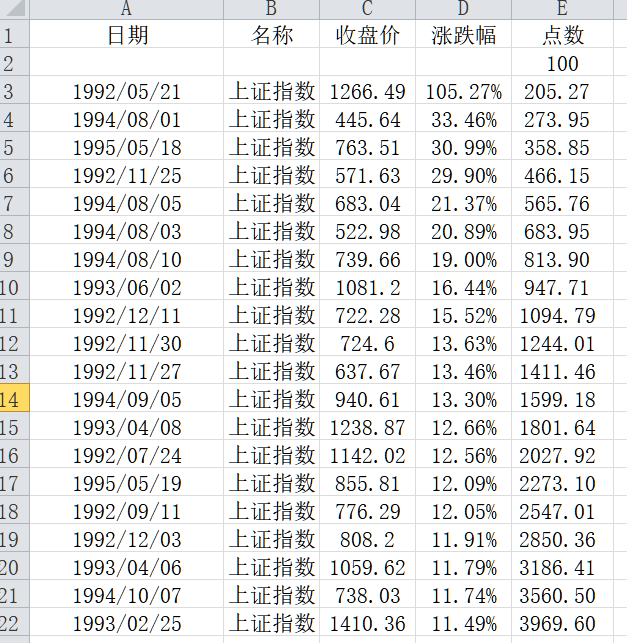
Task: Select column A header
Action: 126,9
